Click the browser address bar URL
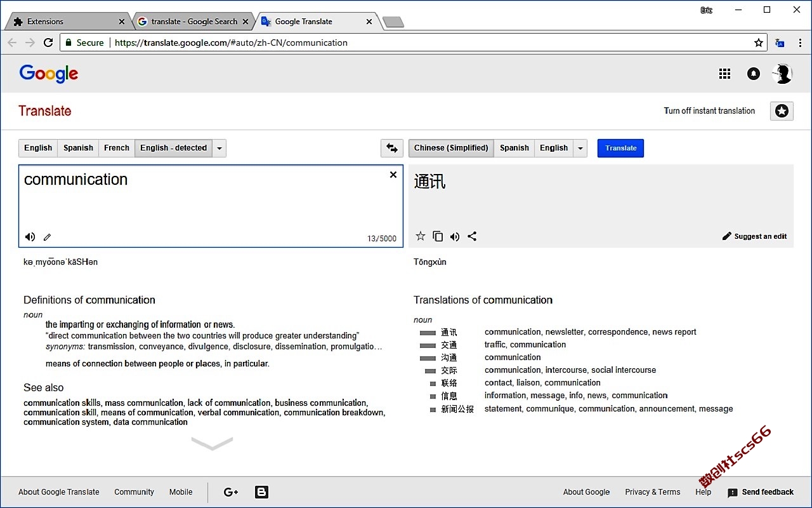 (231, 43)
